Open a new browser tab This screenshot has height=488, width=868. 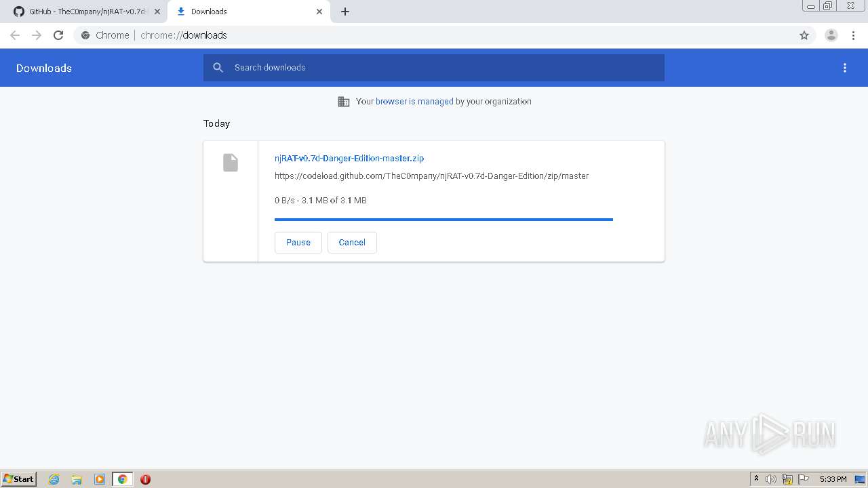(x=345, y=12)
